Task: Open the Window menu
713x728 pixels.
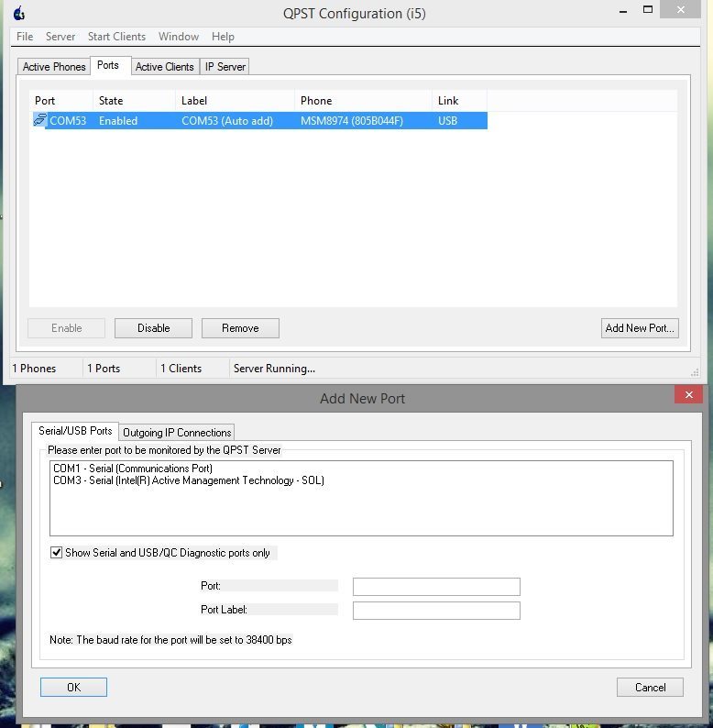Action: 179,37
